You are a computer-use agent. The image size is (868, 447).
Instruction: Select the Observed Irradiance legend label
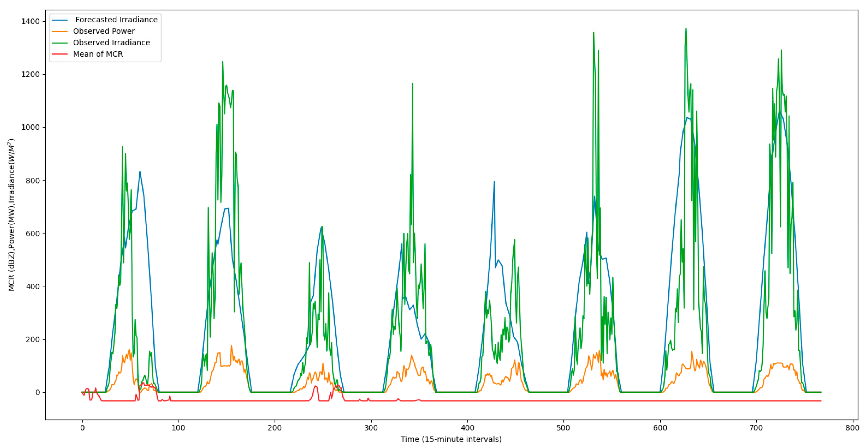(x=112, y=43)
